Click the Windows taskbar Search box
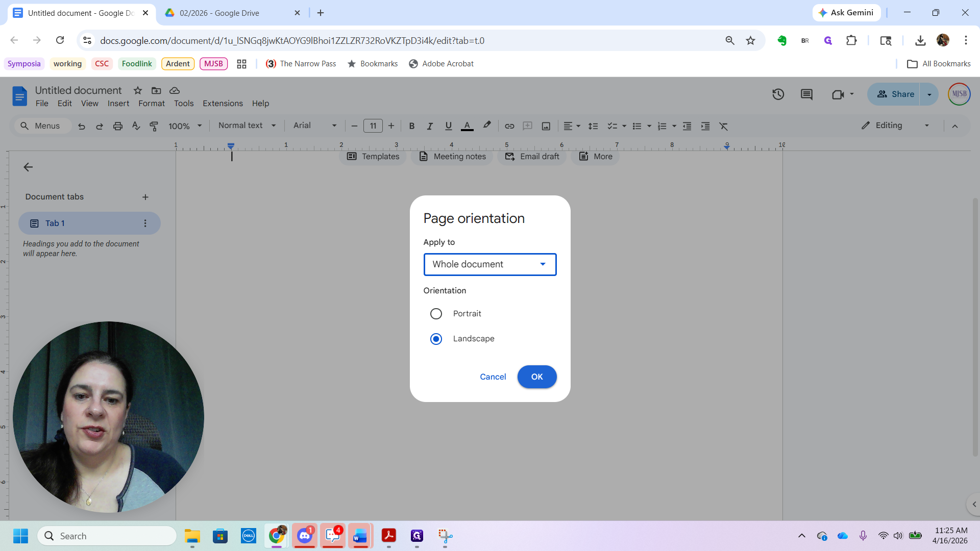980x551 pixels. coord(107,536)
